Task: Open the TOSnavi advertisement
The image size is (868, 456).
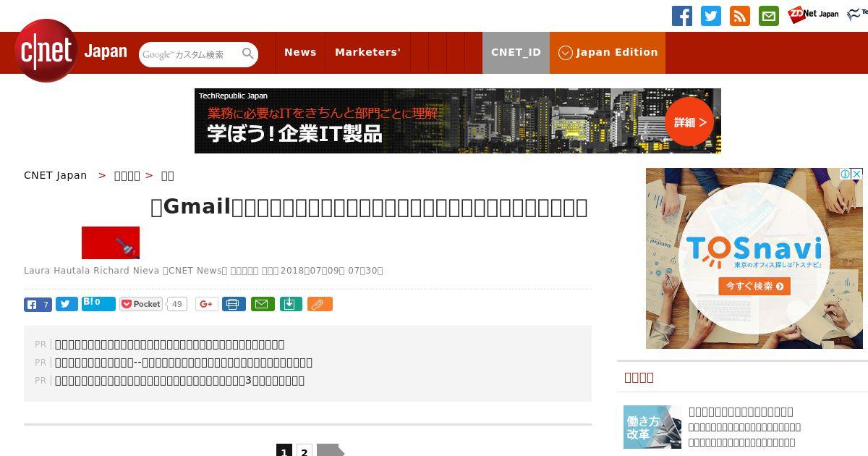Action: click(x=754, y=258)
